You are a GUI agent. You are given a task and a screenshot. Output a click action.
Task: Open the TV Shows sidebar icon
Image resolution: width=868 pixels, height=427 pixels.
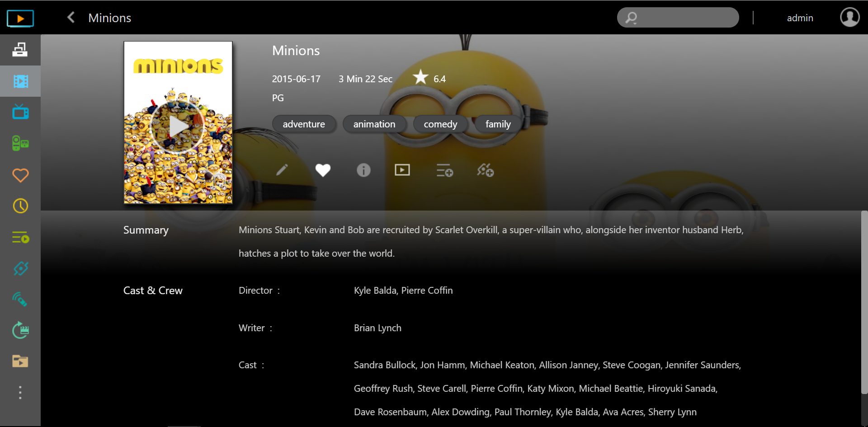coord(20,112)
